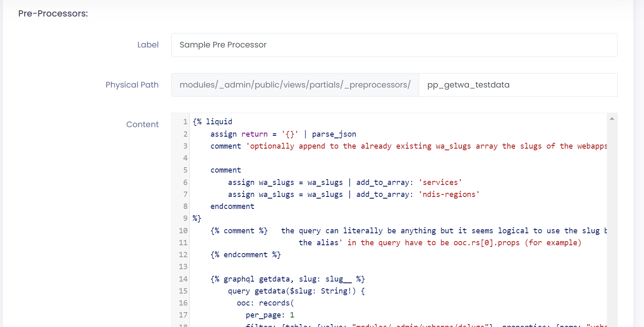Place cursor on the graphql getdata line
This screenshot has height=327, width=644.
[x=288, y=279]
